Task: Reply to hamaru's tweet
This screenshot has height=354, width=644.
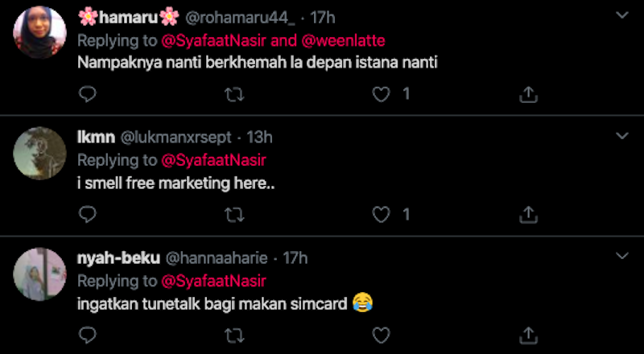Action: coord(89,95)
